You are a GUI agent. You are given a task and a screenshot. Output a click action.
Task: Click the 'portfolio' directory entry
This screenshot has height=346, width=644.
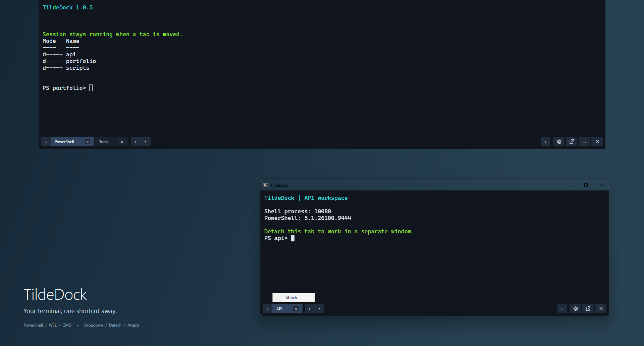81,61
